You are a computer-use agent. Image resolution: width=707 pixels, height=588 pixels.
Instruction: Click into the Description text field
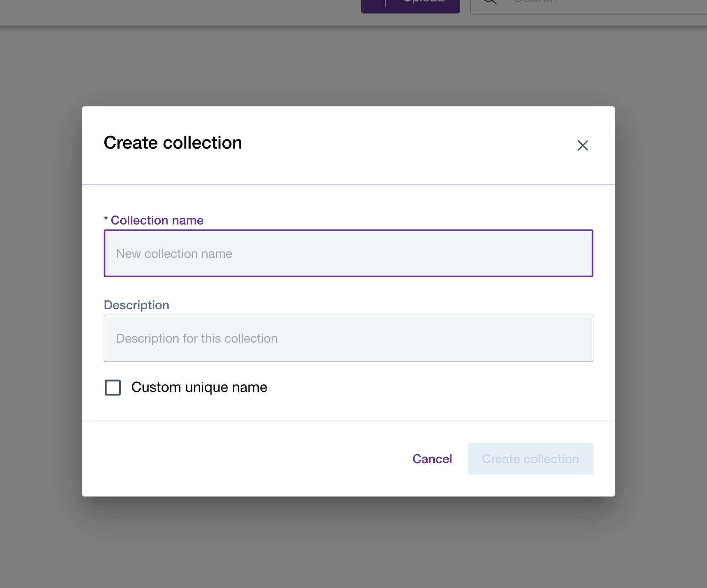pos(348,338)
